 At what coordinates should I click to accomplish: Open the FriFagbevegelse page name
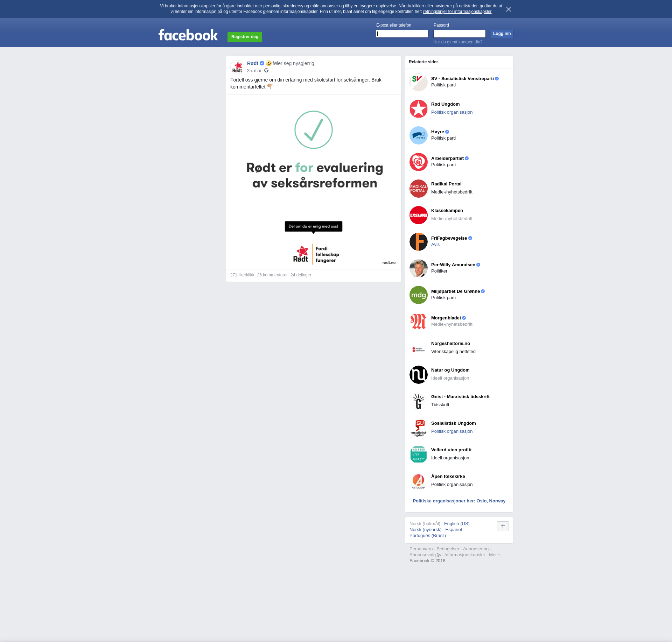(x=449, y=238)
